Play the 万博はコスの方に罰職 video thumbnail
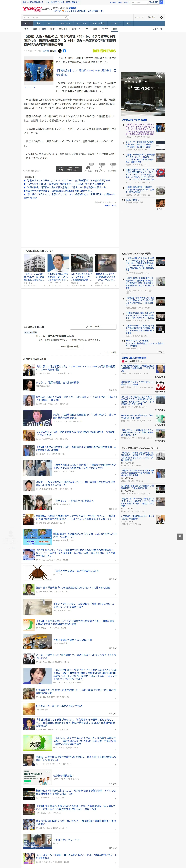Viewport: 186px width, 868px height. coord(160,316)
